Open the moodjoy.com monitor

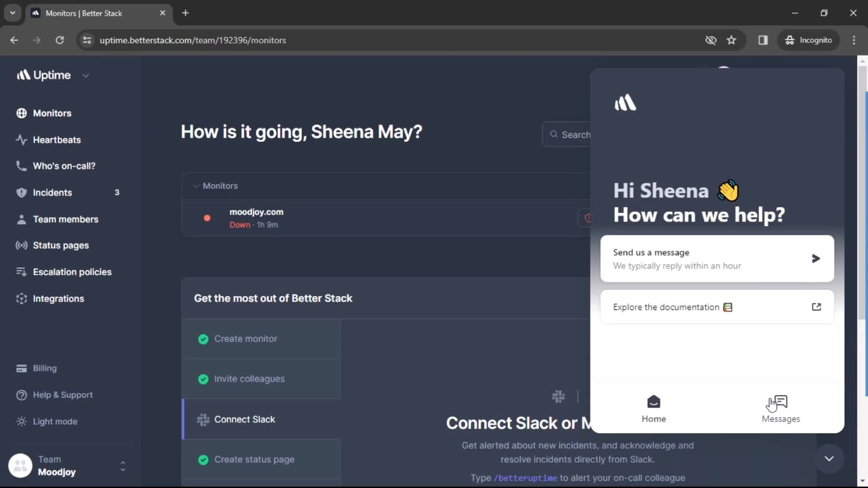pos(256,212)
